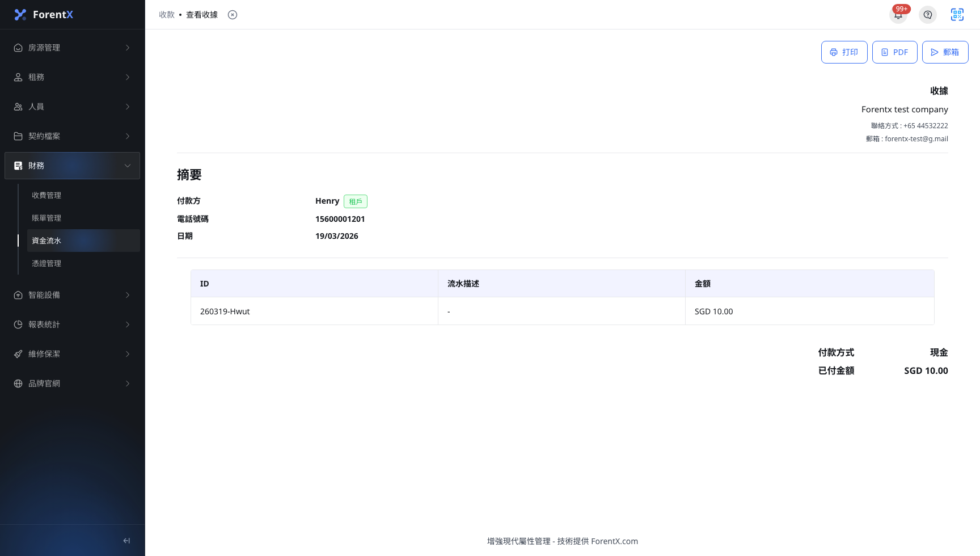Click the 維修保潔 tool icon
This screenshot has height=556, width=980.
tap(18, 354)
